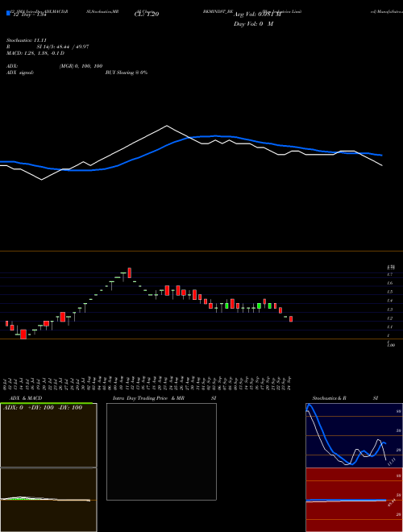The width and height of the screenshot is (403, 532).
Task: Click the blue 12 Day SMA legend square
Action: click(8, 14)
